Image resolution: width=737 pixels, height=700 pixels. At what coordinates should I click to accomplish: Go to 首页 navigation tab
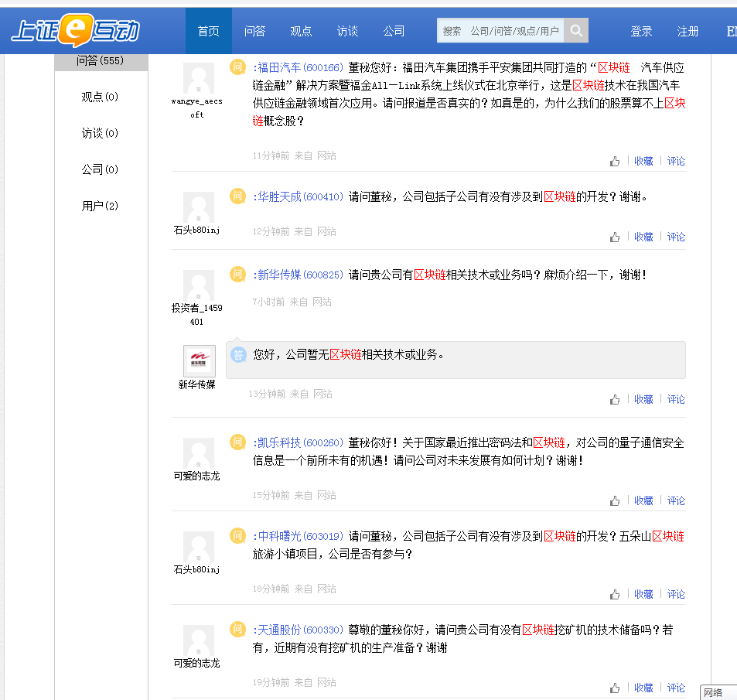click(208, 31)
